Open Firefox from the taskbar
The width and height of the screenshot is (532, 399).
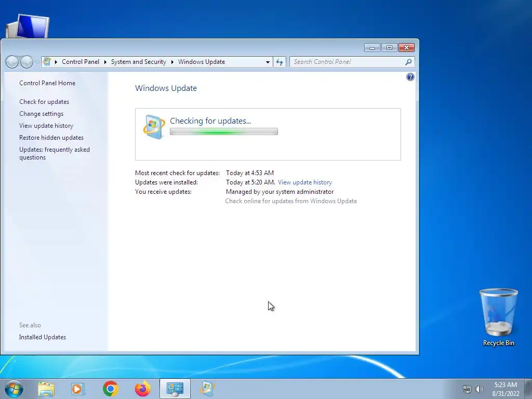click(142, 389)
